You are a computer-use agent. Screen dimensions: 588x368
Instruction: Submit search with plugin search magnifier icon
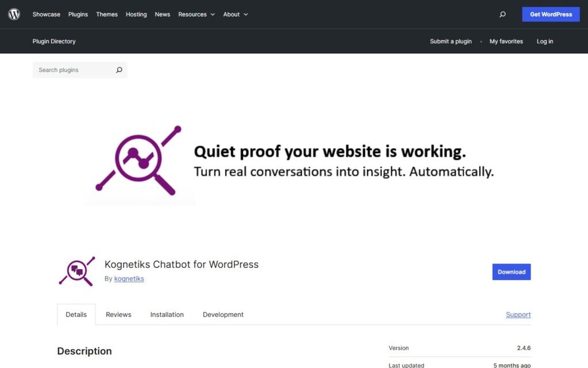tap(119, 70)
